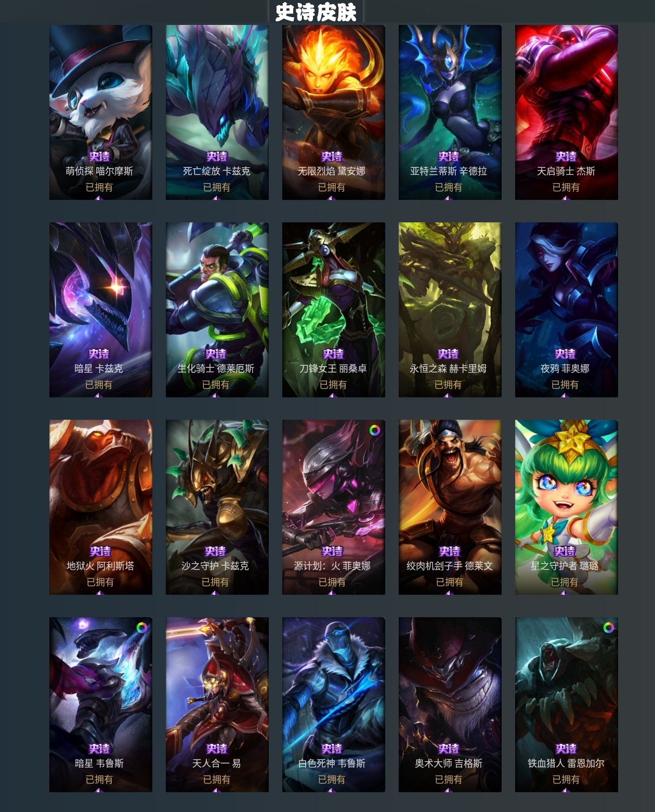Open the 生化骑士 德莱厄斯 skin thumbnail
The height and width of the screenshot is (812, 655).
pos(217,310)
